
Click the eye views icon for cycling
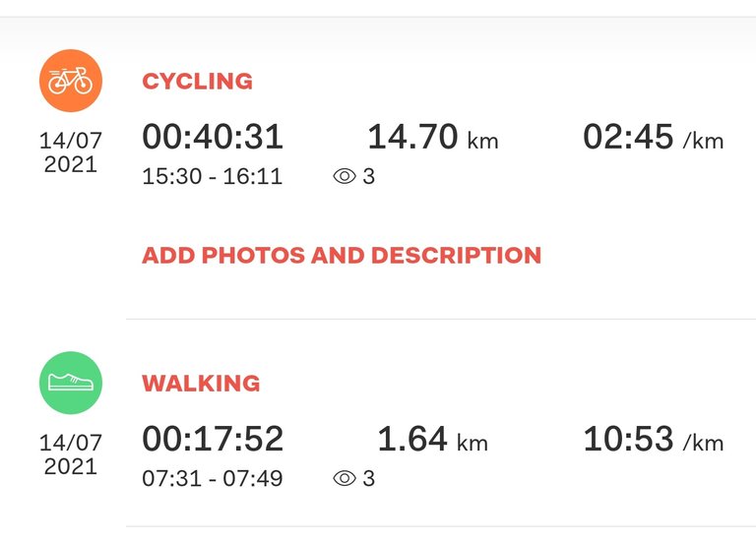[x=345, y=176]
